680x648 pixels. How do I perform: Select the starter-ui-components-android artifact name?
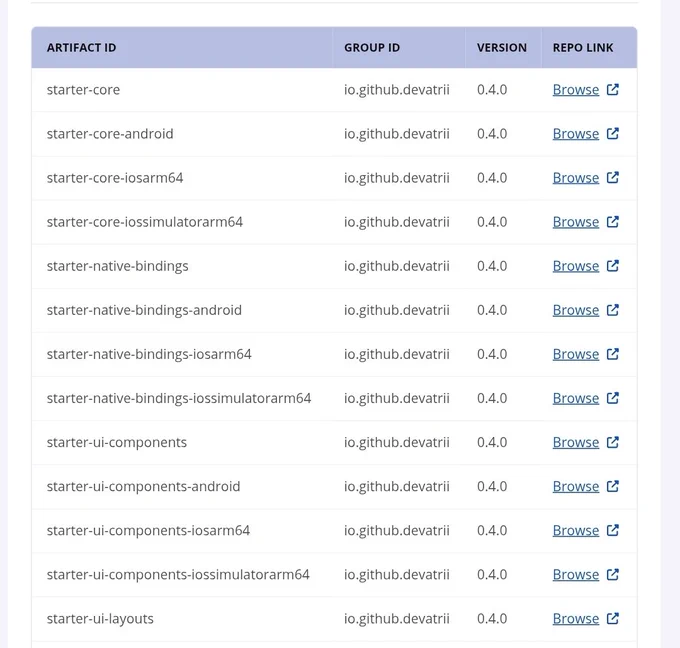tap(144, 487)
